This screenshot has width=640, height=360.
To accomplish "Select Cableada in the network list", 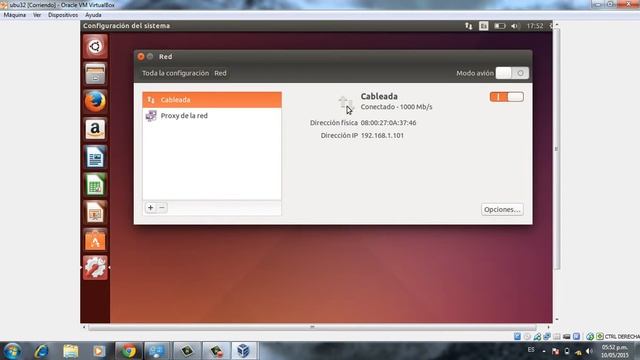I will tap(212, 100).
